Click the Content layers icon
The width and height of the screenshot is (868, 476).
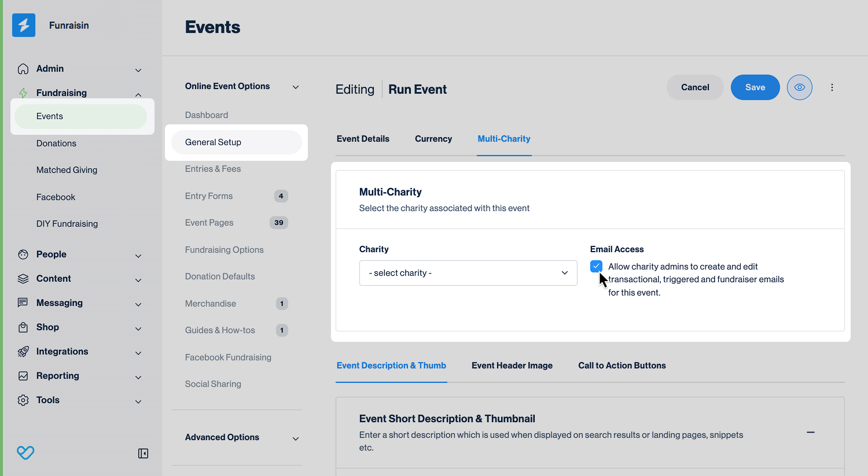(23, 279)
